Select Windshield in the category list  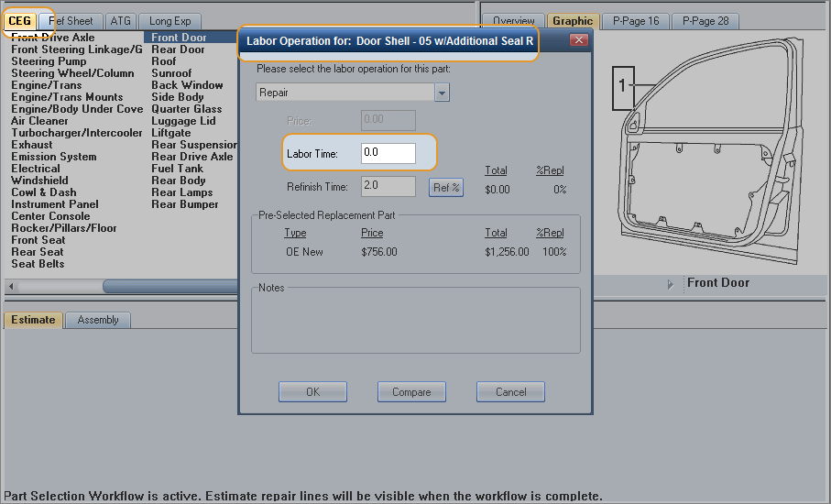(39, 181)
